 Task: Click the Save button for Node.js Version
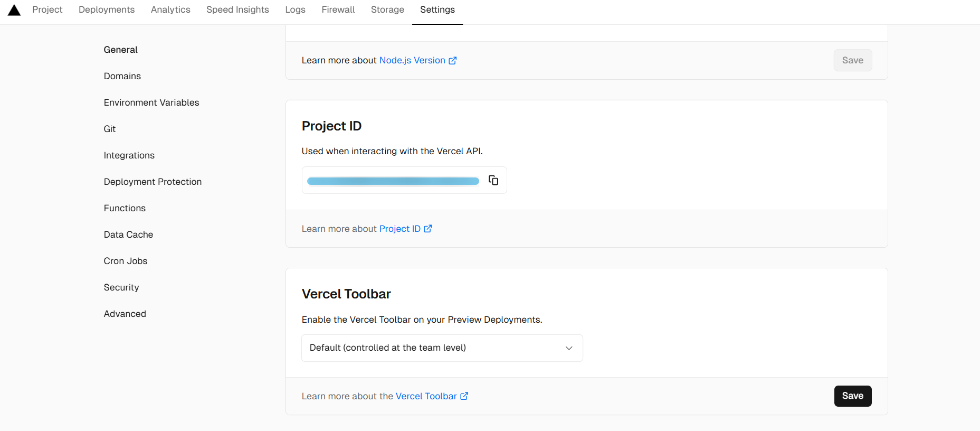852,61
